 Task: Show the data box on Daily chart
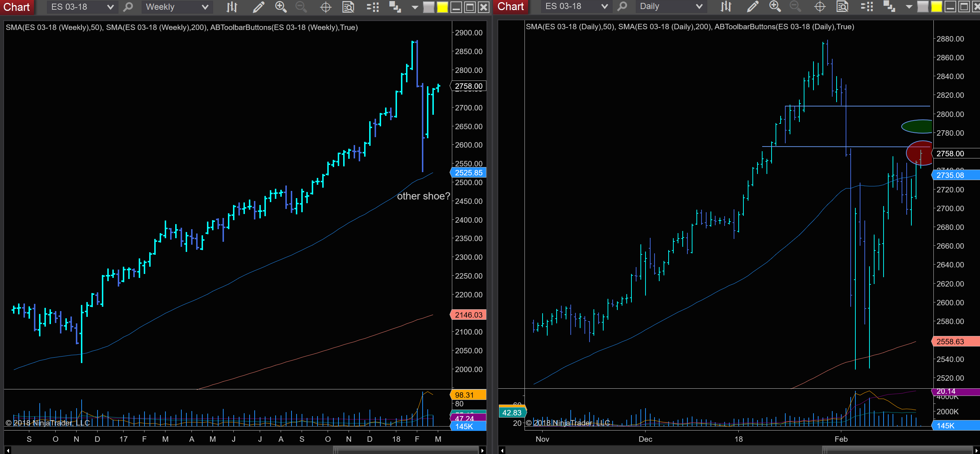coord(842,7)
